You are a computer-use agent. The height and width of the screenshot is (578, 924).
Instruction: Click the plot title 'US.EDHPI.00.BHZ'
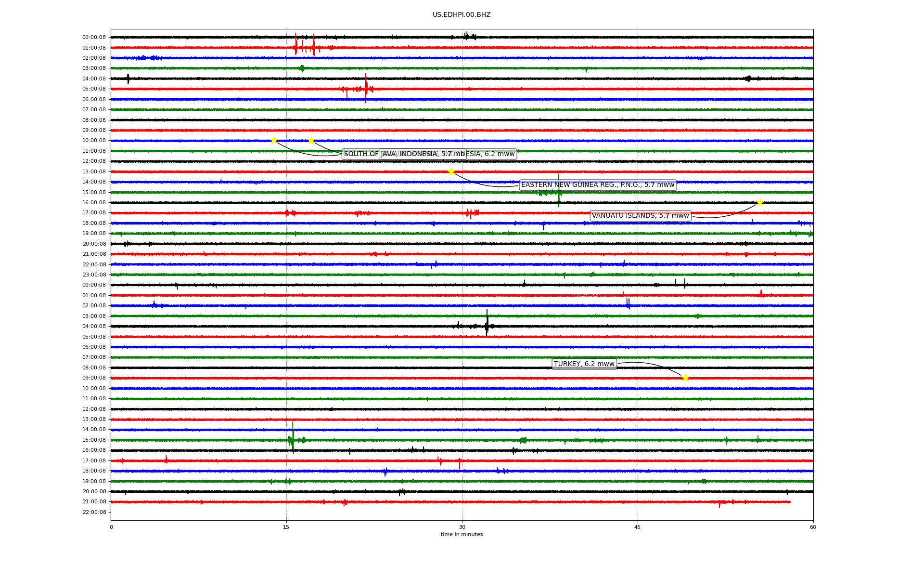click(462, 15)
